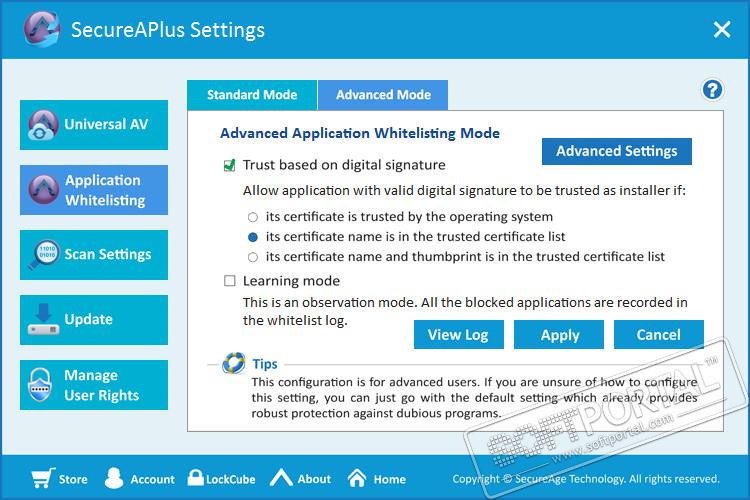Click 'This is an observation mode' description

pos(465,311)
